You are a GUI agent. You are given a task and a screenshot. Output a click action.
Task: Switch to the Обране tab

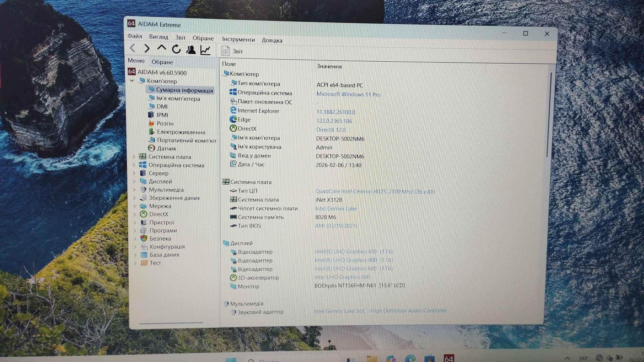[x=162, y=62]
